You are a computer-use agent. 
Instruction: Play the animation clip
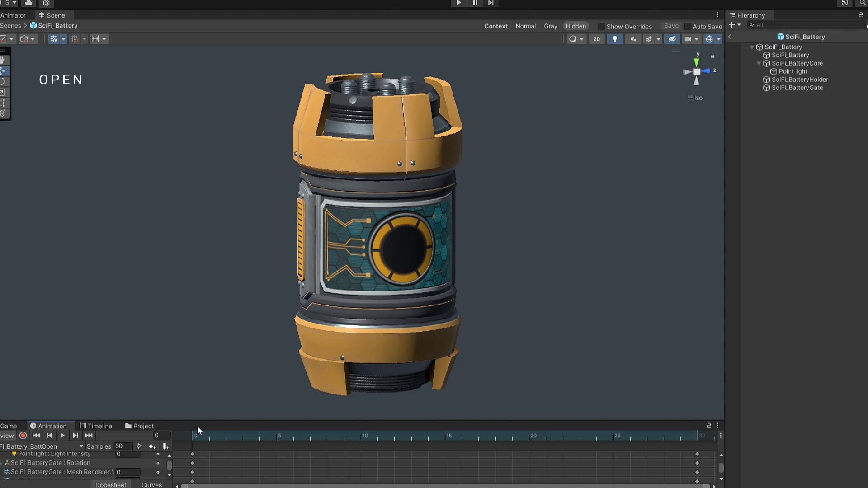point(62,436)
